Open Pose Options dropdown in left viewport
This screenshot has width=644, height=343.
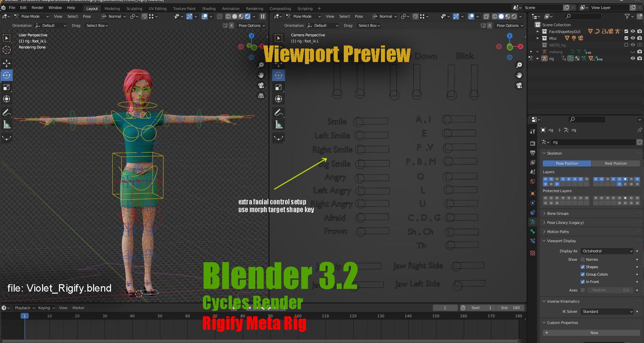(x=252, y=26)
